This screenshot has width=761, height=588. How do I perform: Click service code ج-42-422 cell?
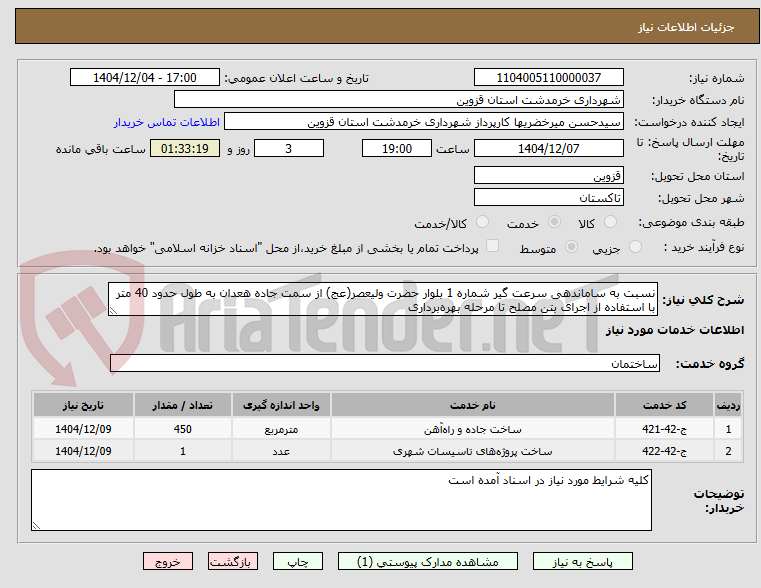[665, 451]
